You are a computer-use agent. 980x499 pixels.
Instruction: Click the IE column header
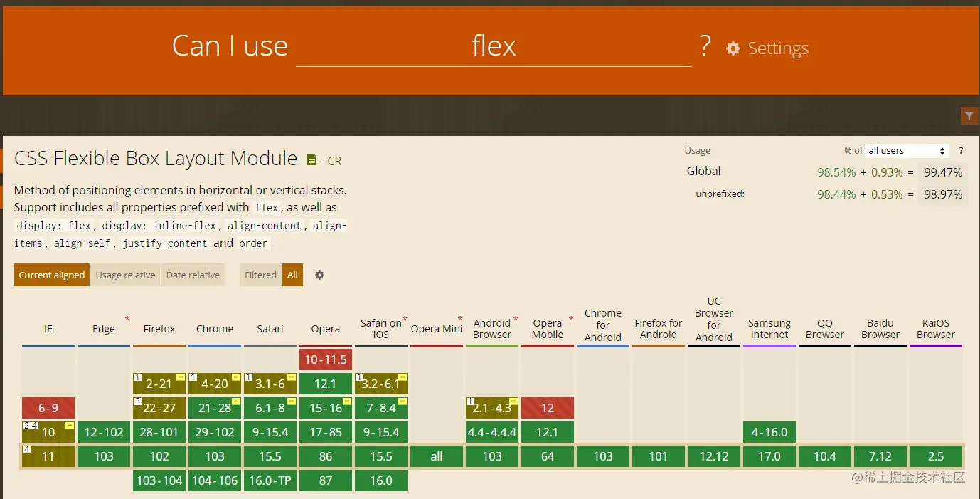pyautogui.click(x=48, y=329)
